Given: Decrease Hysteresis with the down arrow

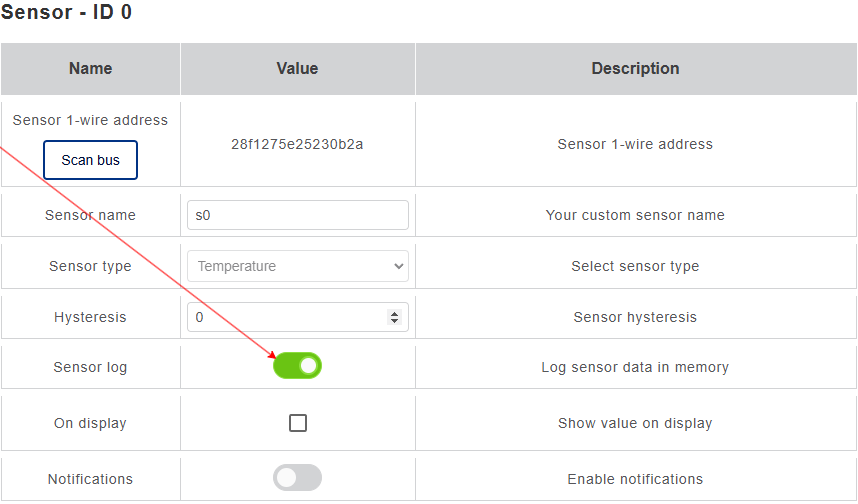Looking at the screenshot, I should (x=394, y=321).
